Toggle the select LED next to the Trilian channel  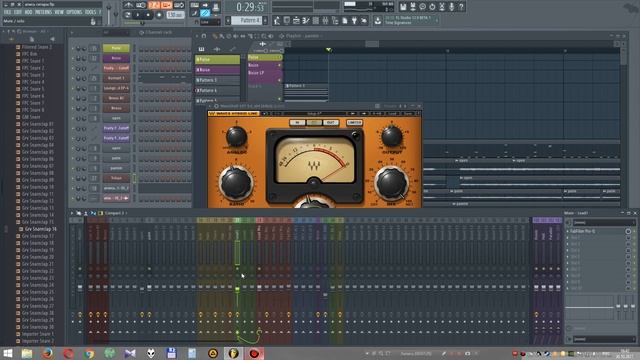coord(134,178)
